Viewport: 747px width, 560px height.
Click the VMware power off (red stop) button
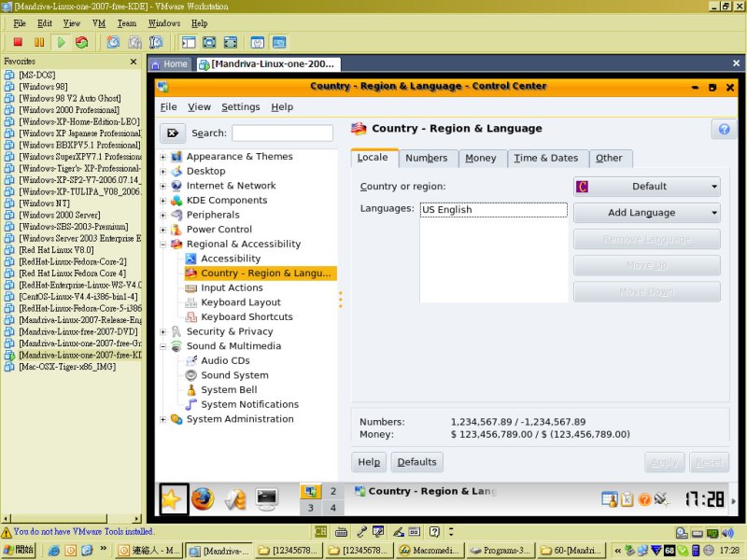click(x=17, y=42)
